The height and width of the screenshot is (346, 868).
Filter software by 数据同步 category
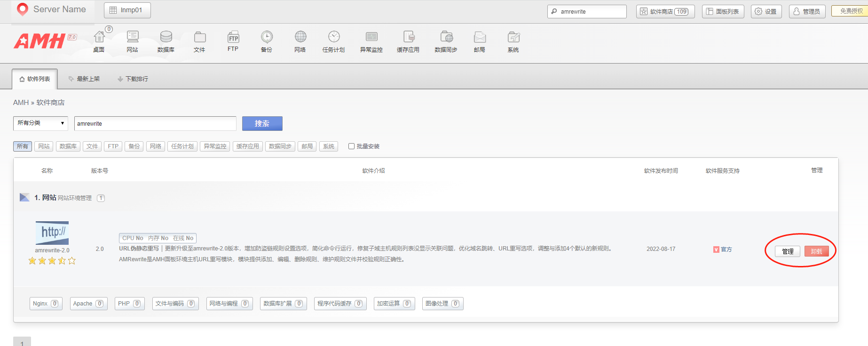click(280, 146)
